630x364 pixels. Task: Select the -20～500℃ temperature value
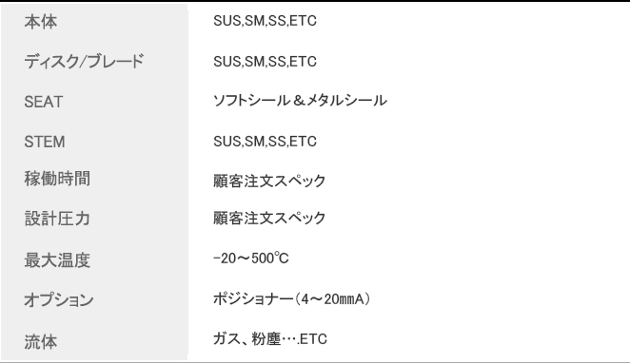250,259
